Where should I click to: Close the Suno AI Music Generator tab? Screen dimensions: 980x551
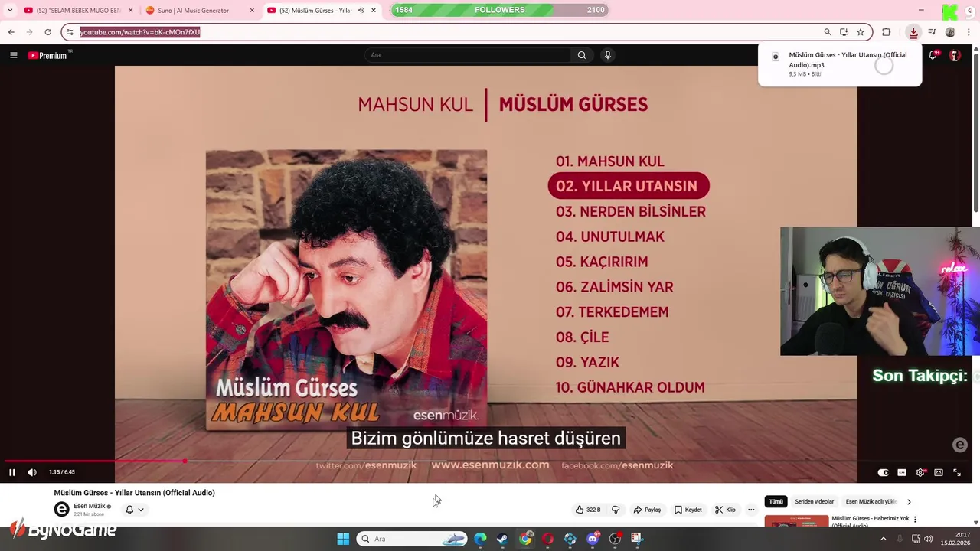252,11
